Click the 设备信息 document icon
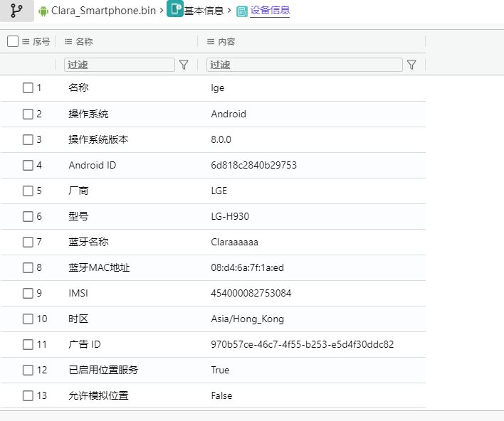The height and width of the screenshot is (421, 504). pyautogui.click(x=242, y=11)
